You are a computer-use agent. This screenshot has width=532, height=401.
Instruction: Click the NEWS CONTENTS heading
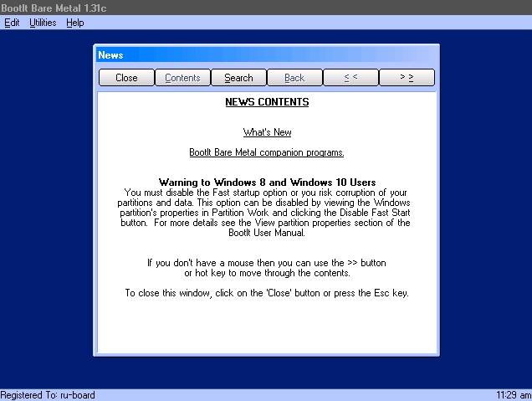267,102
